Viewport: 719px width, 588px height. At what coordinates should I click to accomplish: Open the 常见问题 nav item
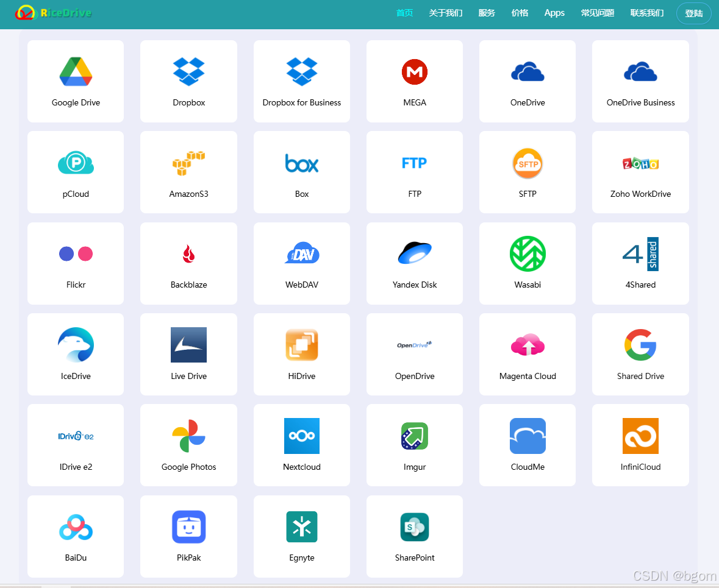point(598,13)
